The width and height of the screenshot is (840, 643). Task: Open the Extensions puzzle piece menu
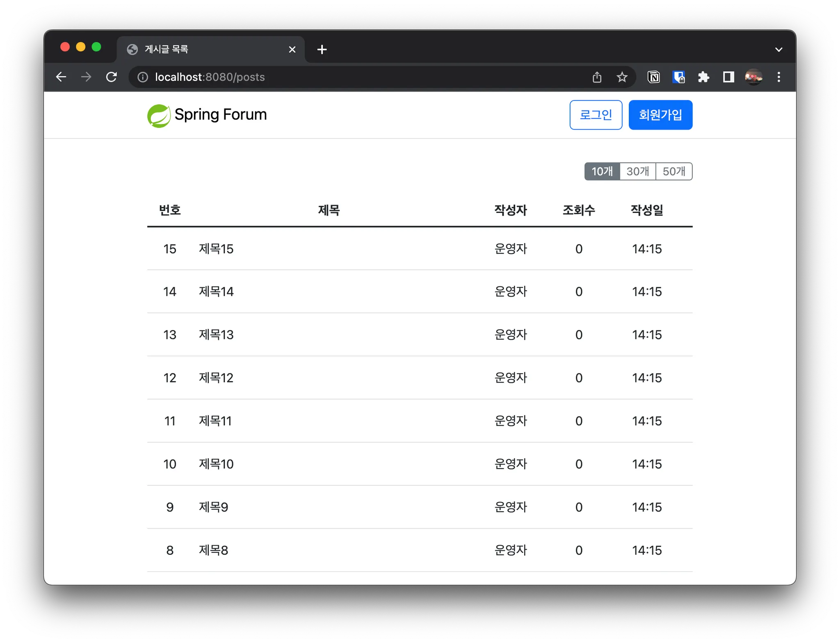point(703,77)
